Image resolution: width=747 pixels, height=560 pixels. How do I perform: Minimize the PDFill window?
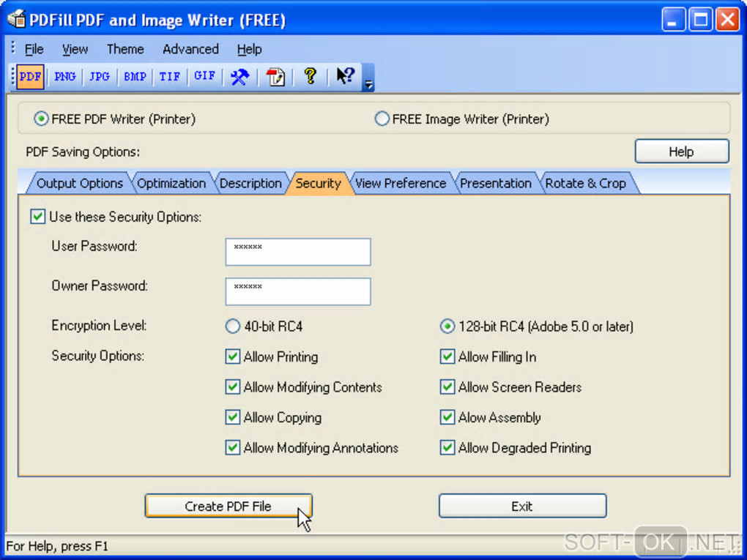673,20
